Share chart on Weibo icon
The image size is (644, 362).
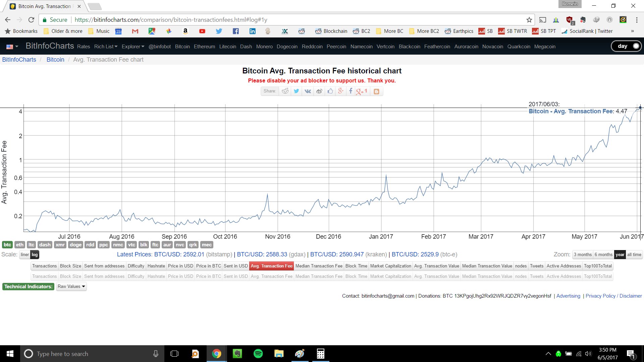[x=319, y=91]
